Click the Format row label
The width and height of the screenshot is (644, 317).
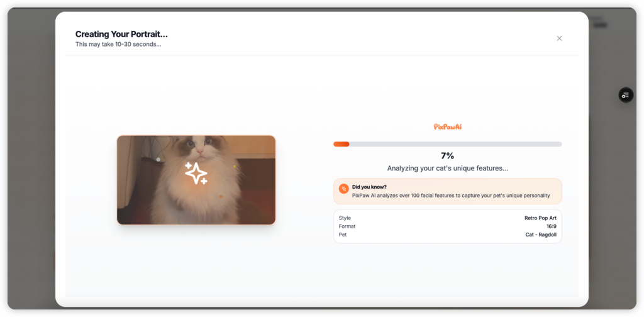(x=347, y=226)
